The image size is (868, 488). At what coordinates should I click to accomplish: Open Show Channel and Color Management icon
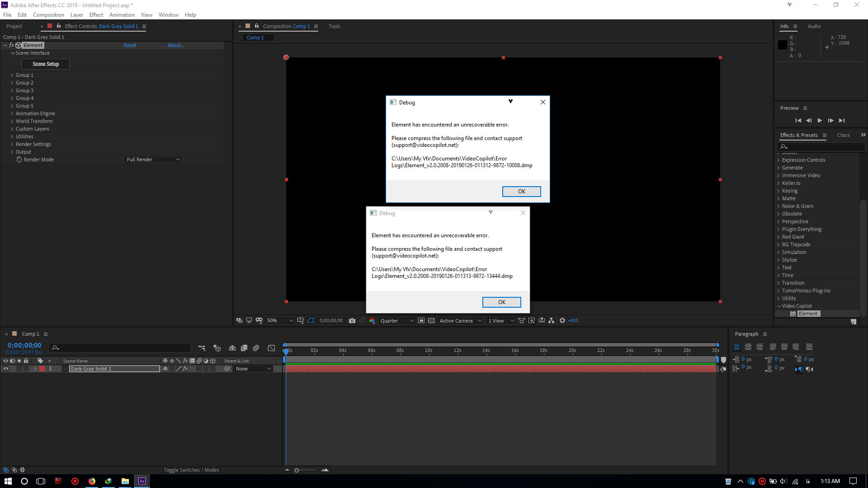pyautogui.click(x=372, y=321)
